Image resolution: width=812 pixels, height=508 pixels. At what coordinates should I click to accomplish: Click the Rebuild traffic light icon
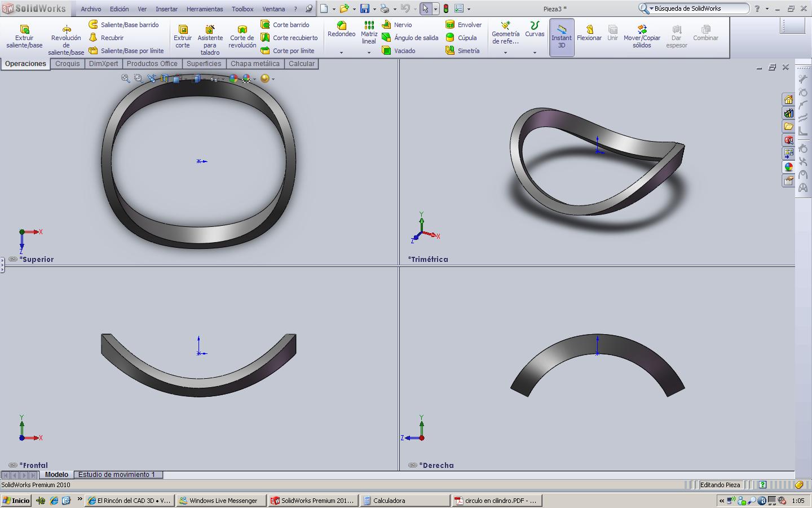coord(446,8)
